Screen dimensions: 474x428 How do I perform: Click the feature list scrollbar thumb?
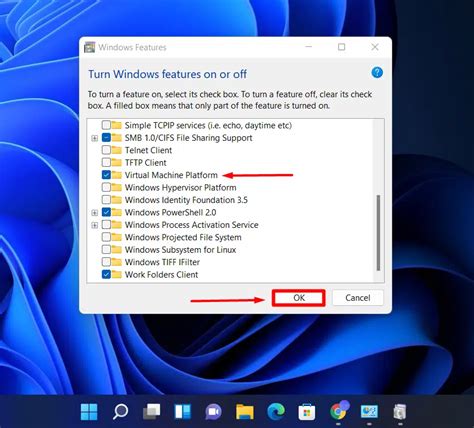pos(378,233)
